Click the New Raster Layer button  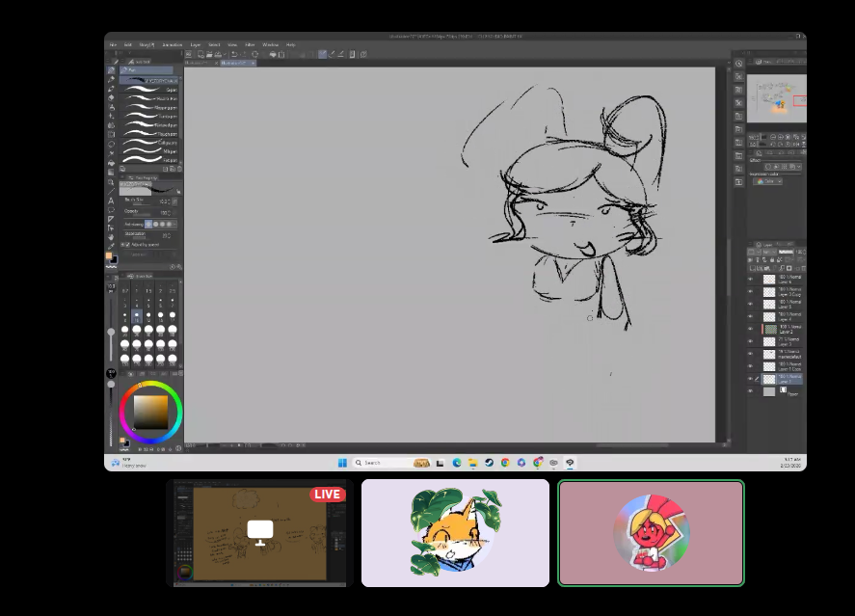(x=752, y=267)
